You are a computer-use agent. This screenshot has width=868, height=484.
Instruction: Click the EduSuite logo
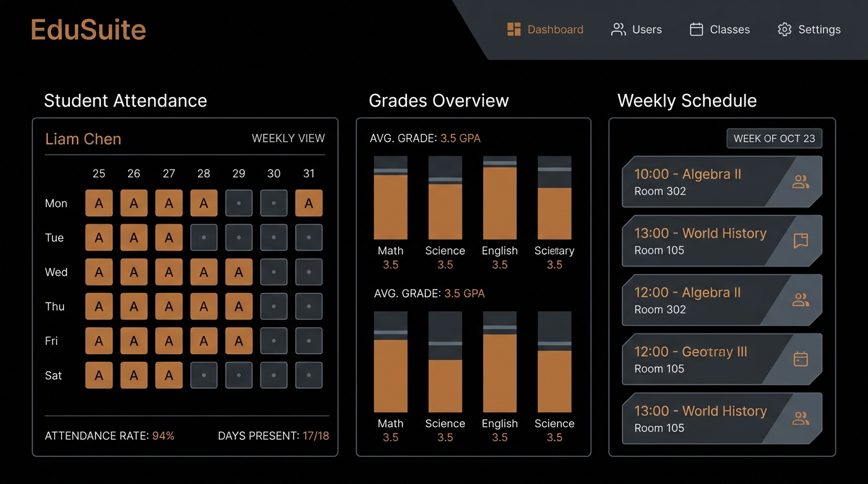click(88, 30)
